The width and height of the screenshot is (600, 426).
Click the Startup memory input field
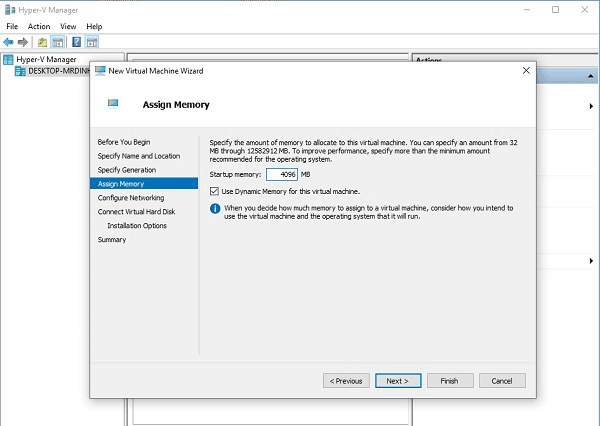282,175
